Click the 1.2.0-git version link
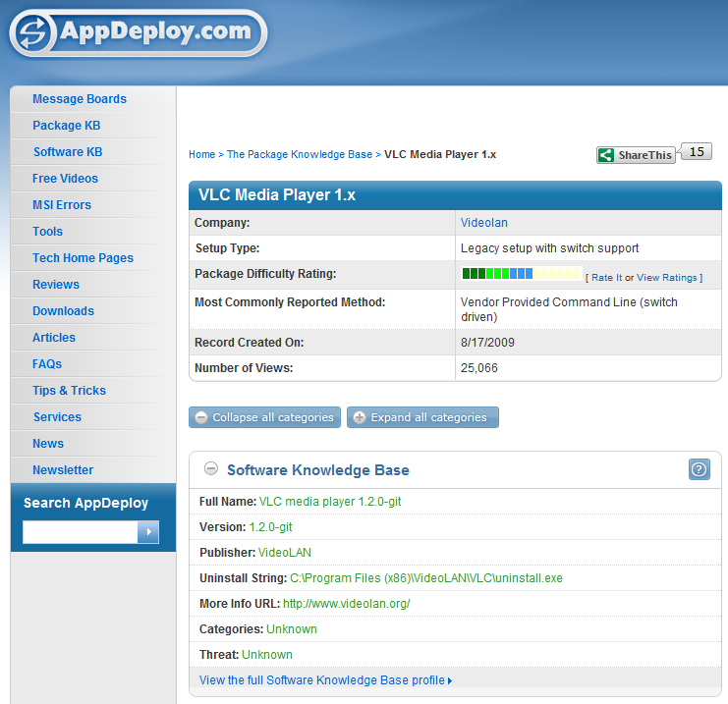This screenshot has width=728, height=704. point(271,526)
